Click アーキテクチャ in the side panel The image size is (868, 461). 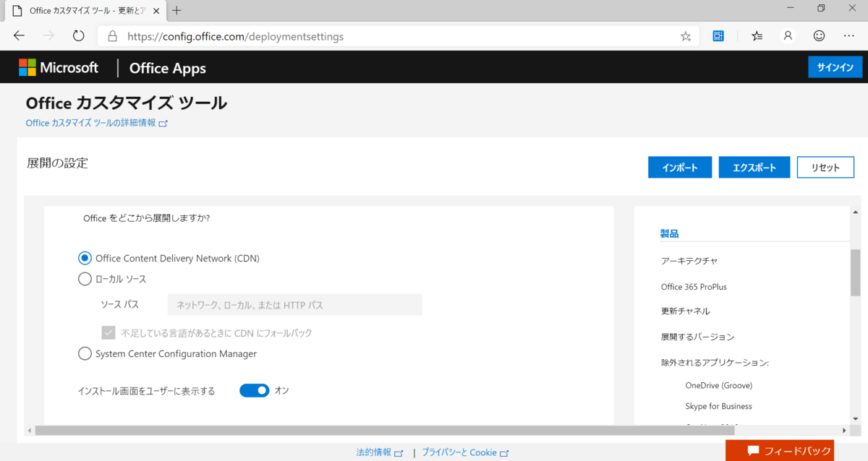[x=689, y=260]
